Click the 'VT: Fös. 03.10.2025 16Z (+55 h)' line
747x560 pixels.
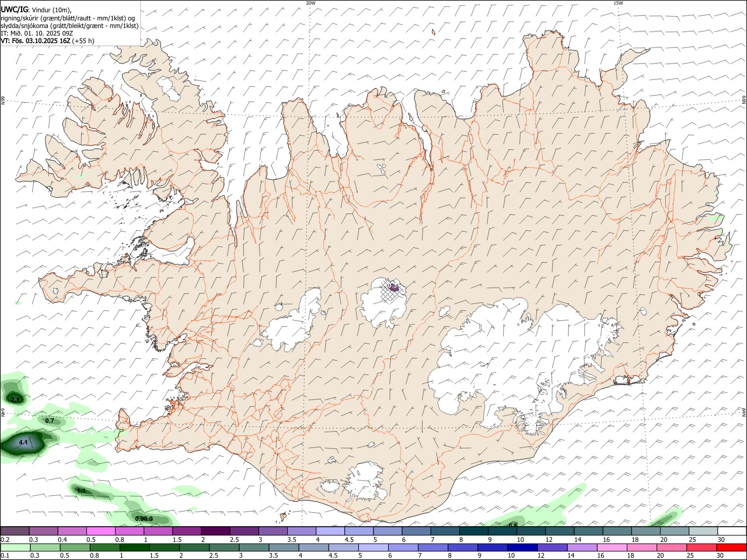47,41
